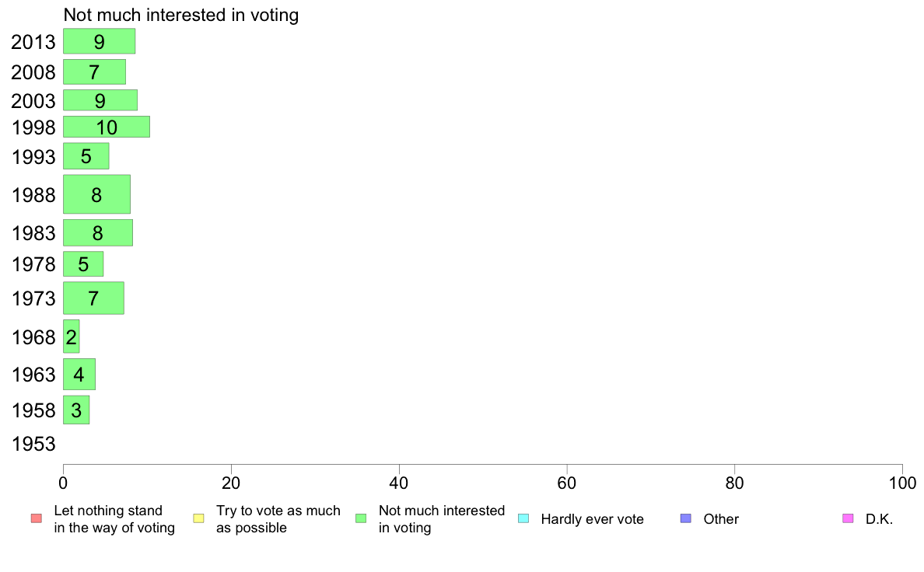
Task: Click the 1973 bar labeled 7
Action: [x=93, y=298]
